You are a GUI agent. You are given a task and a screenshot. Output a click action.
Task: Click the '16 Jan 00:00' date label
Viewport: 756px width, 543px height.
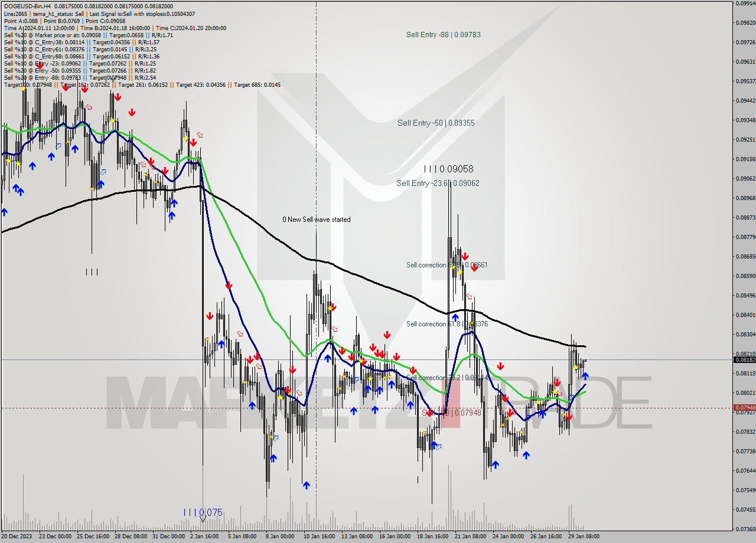pyautogui.click(x=394, y=537)
